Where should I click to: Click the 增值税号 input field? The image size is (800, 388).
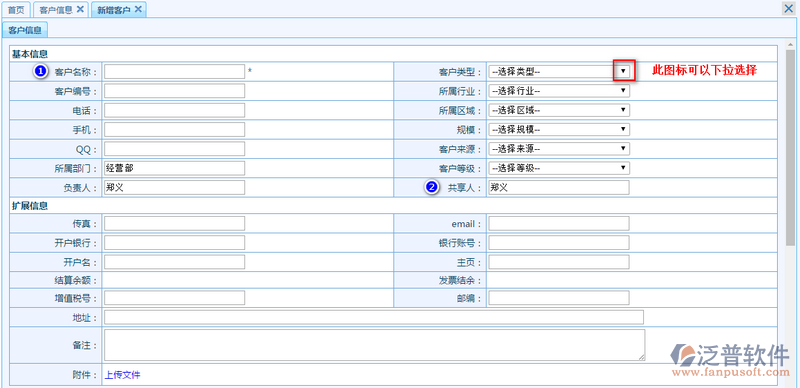[x=174, y=298]
